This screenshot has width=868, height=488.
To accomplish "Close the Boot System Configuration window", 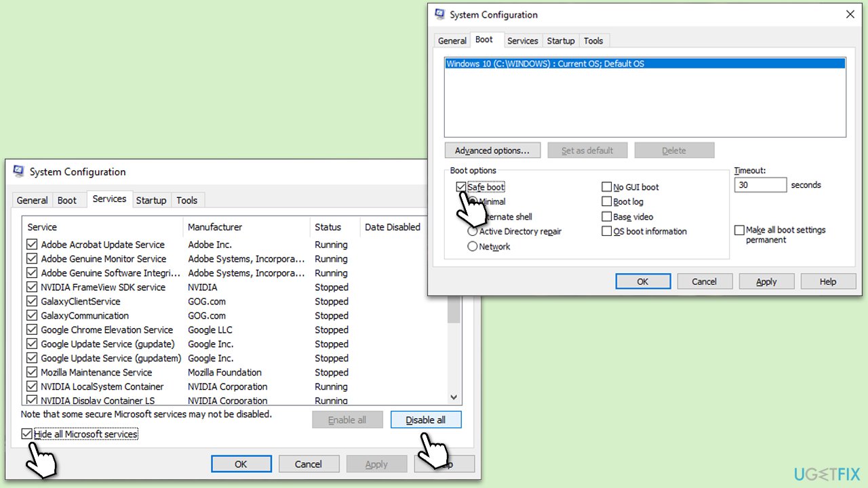I will click(x=850, y=14).
